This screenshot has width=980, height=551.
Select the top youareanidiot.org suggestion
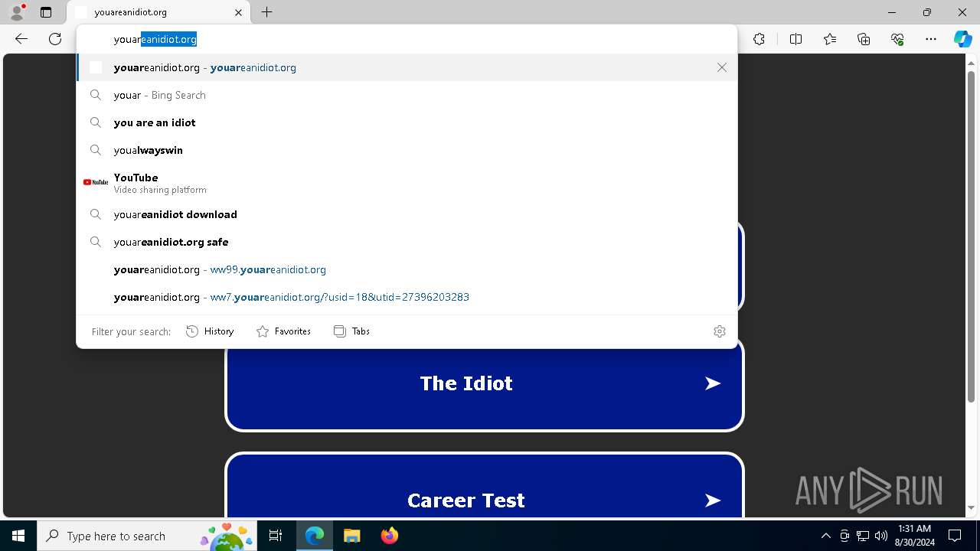pos(407,67)
